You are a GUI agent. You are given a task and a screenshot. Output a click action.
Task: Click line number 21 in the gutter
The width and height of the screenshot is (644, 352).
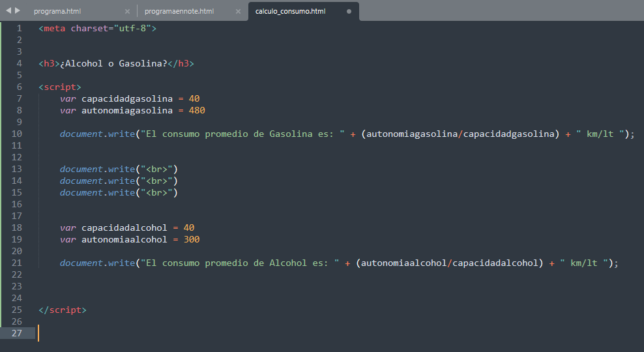(x=17, y=263)
